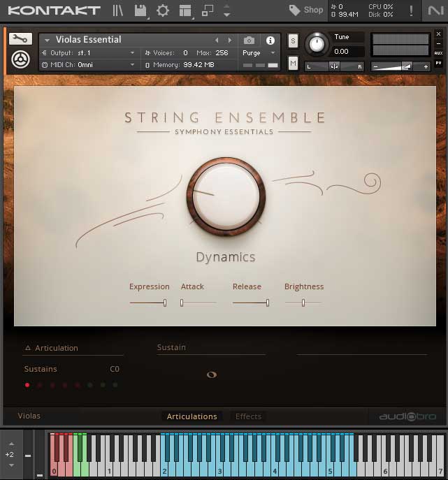Screen dimensions: 448x480
Task: Select the Sustains articulation label
Action: click(41, 369)
